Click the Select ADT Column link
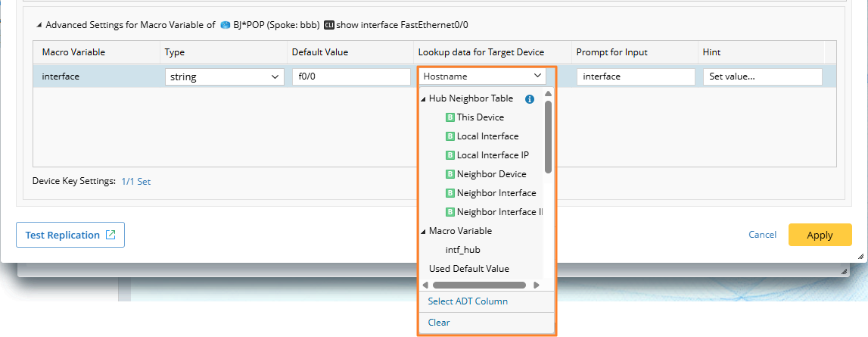Screen dimensions: 868x337 (x=468, y=301)
